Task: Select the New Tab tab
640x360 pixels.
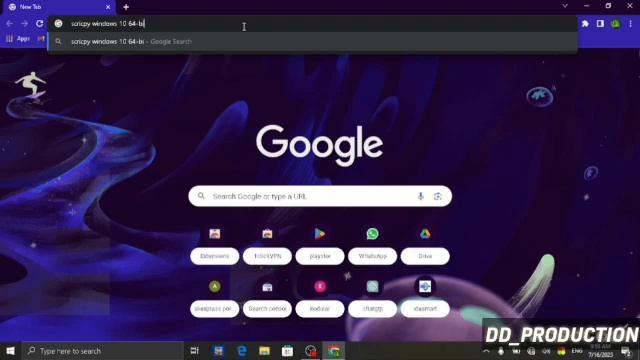Action: coord(58,7)
